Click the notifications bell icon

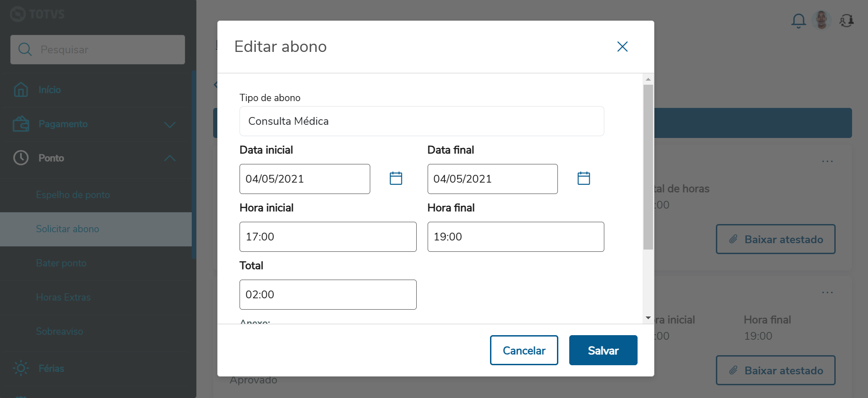click(x=798, y=20)
